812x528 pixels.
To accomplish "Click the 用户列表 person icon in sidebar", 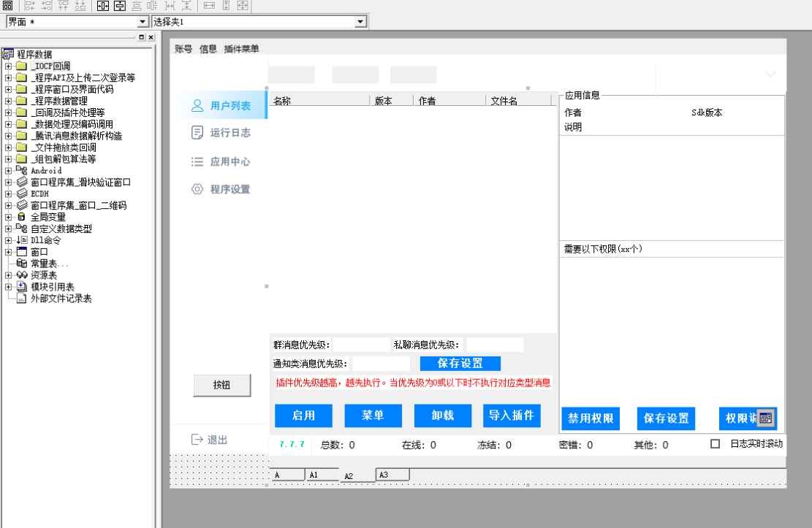I will tap(196, 106).
